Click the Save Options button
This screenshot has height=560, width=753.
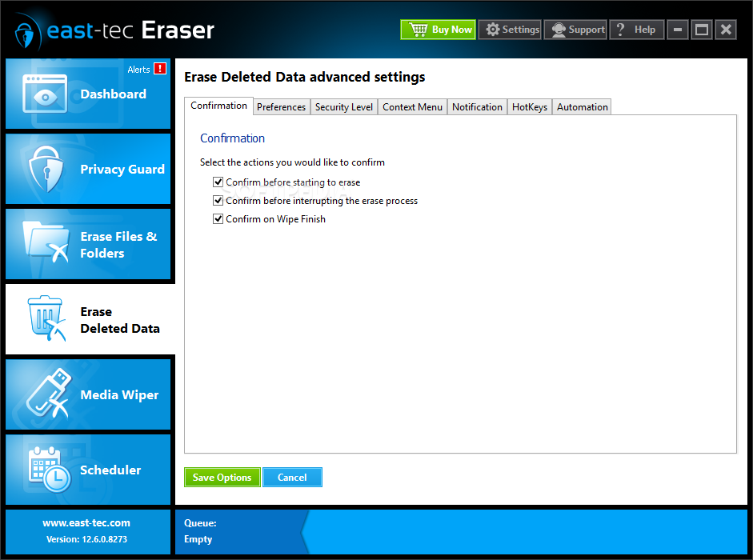click(222, 477)
